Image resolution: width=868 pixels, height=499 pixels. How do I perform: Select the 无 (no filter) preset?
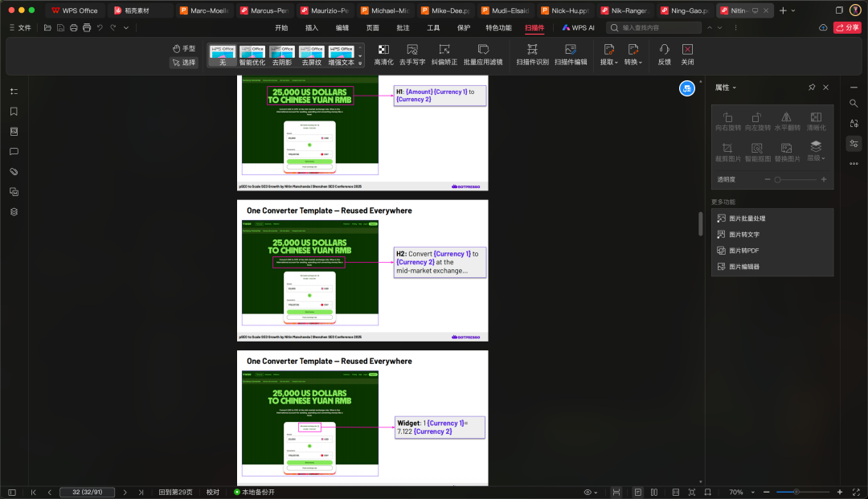tap(223, 55)
